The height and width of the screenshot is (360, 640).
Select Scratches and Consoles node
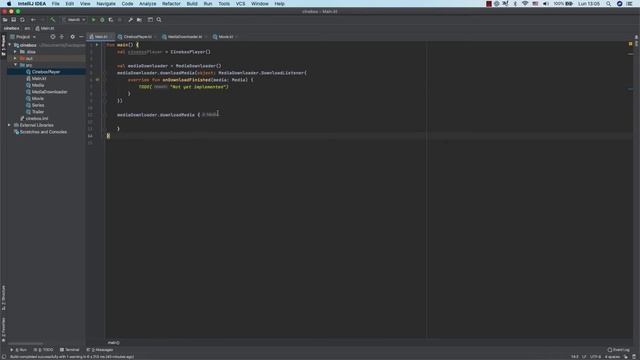click(x=43, y=132)
